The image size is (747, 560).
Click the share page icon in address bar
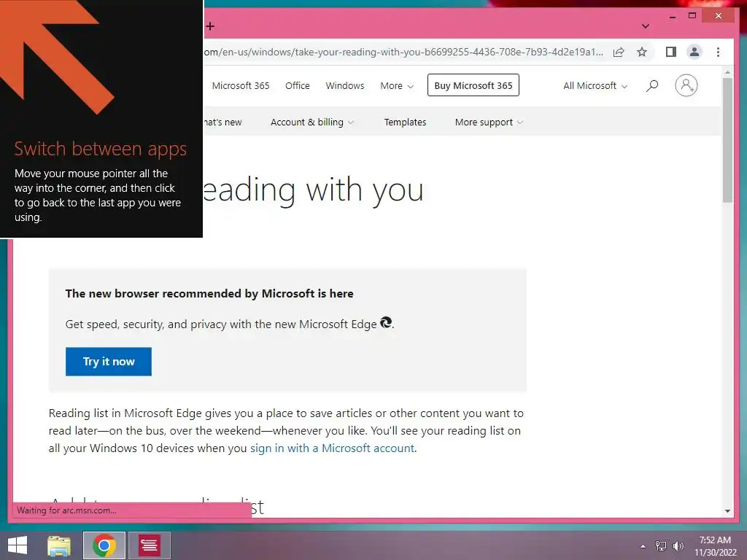(x=619, y=52)
